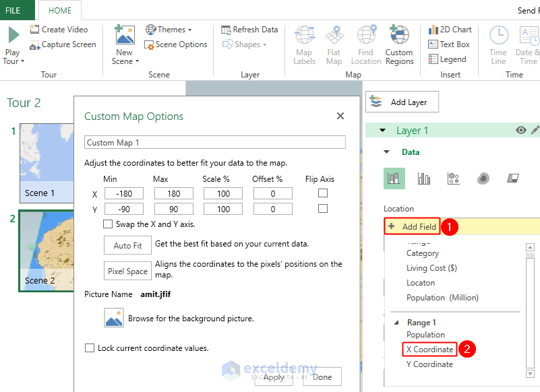Select bubble chart type
This screenshot has height=392, width=540.
[453, 178]
